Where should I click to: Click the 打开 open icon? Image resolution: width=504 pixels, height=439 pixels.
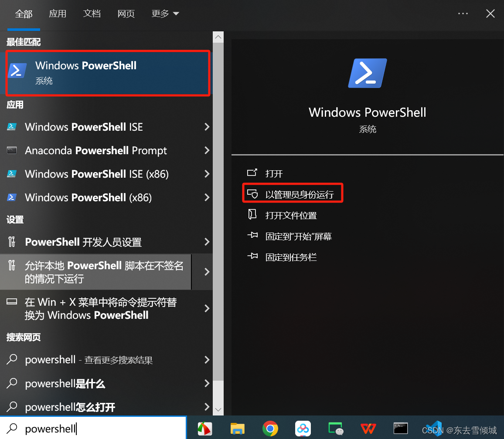252,173
